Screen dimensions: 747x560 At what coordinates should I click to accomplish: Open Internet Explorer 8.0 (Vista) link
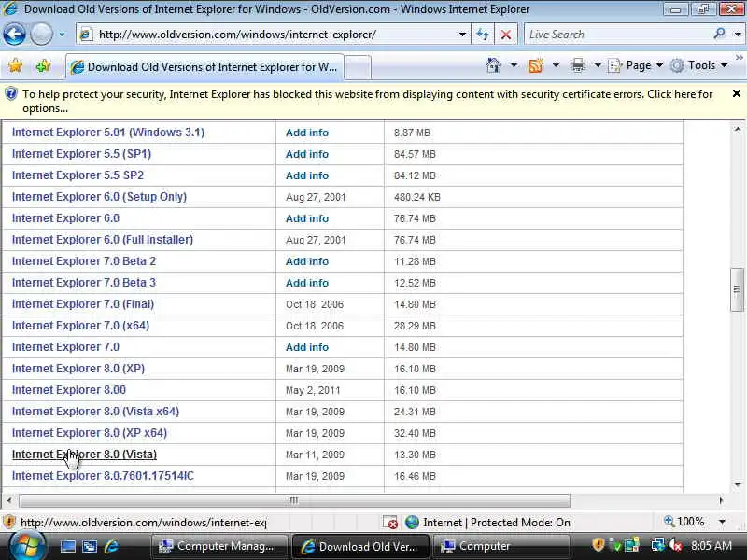click(84, 455)
